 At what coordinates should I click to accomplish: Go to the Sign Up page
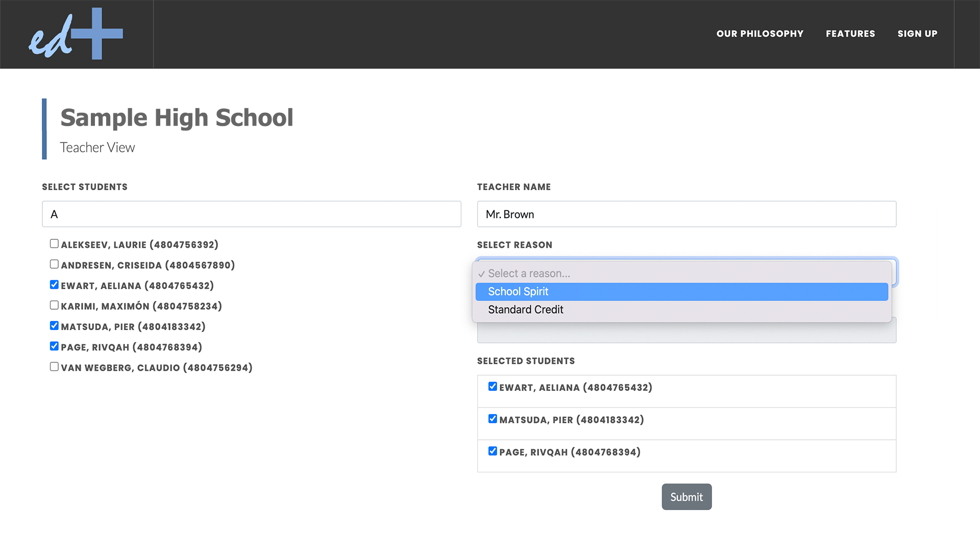point(917,34)
